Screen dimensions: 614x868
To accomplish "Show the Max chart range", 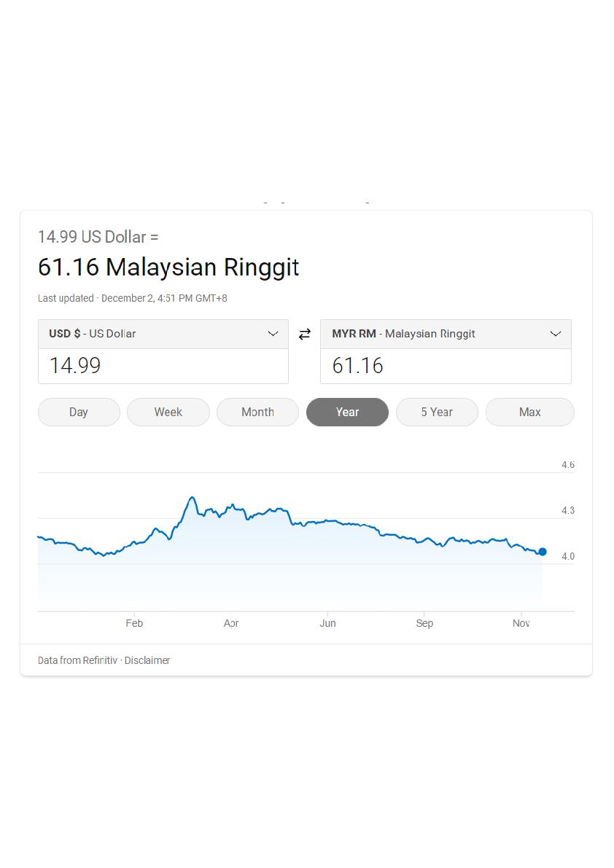I will pyautogui.click(x=530, y=412).
